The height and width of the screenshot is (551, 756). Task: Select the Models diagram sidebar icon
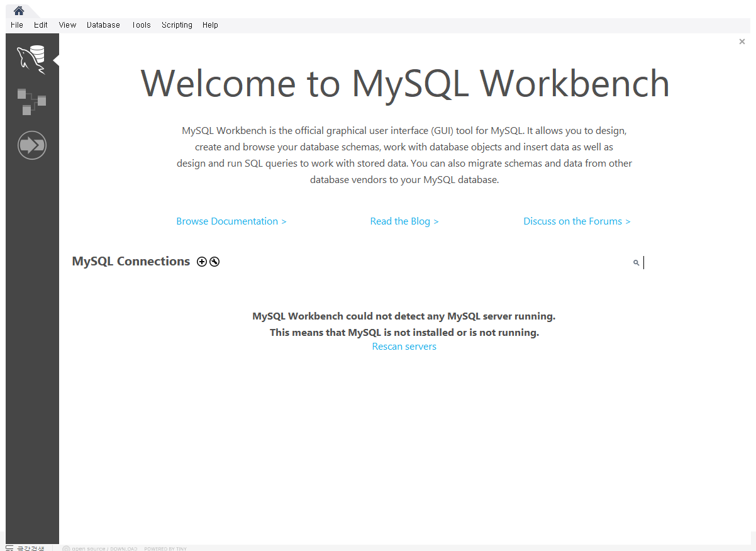(31, 102)
